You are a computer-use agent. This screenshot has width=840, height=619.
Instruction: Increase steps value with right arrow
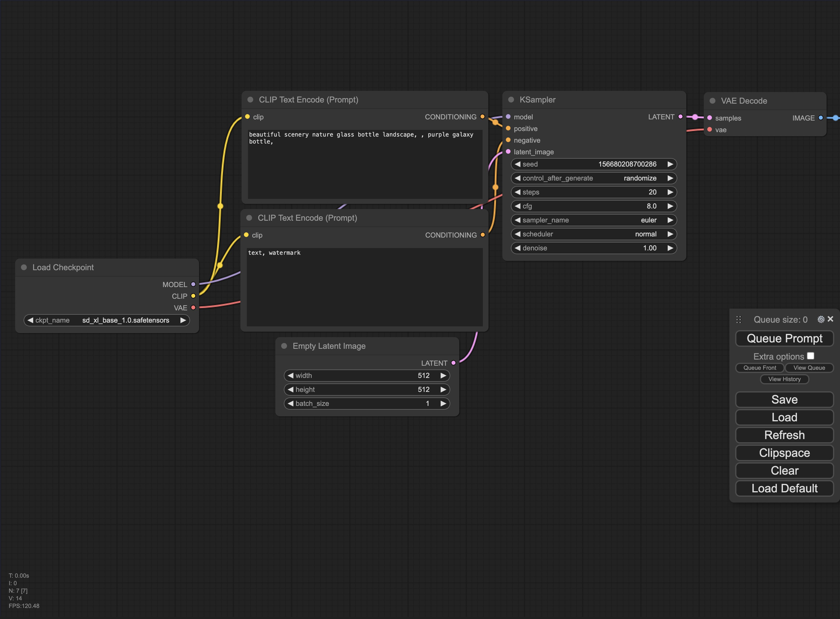(670, 192)
